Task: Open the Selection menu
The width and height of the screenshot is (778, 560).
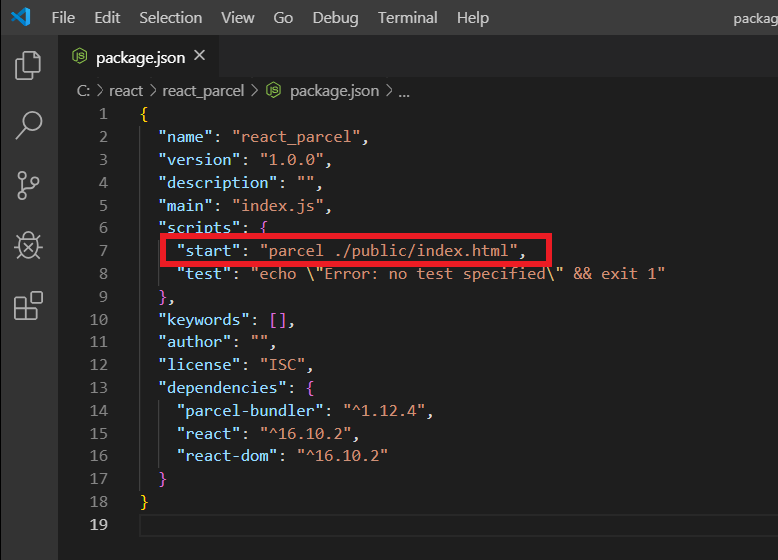Action: point(170,18)
